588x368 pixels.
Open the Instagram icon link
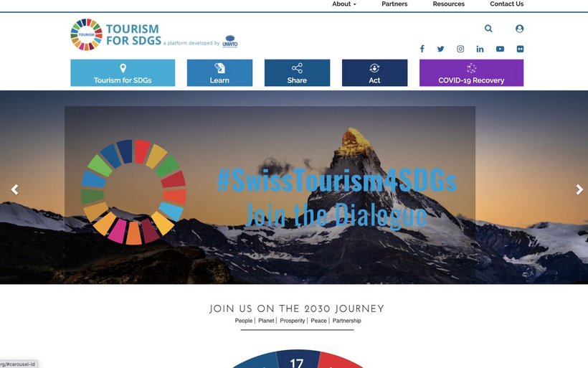[460, 49]
